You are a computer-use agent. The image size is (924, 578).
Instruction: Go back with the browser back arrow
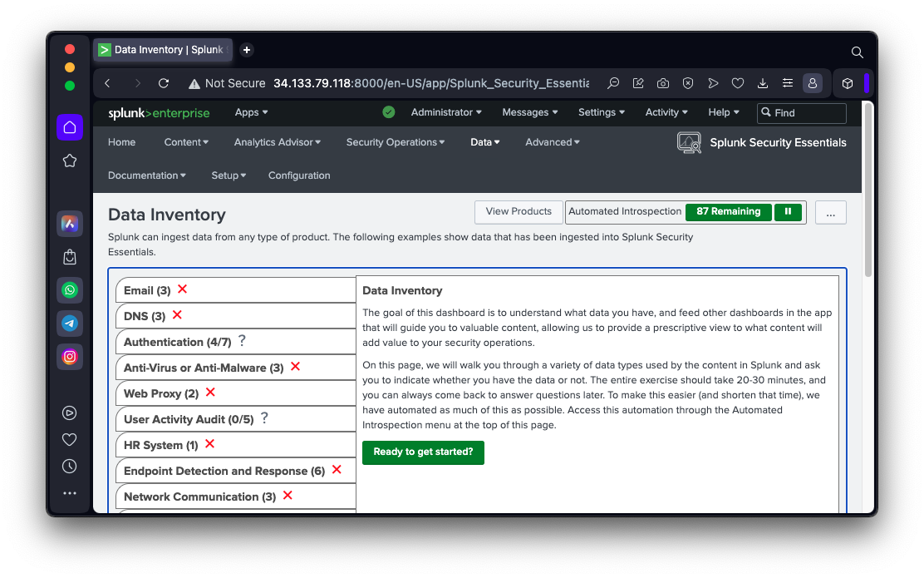pyautogui.click(x=107, y=83)
